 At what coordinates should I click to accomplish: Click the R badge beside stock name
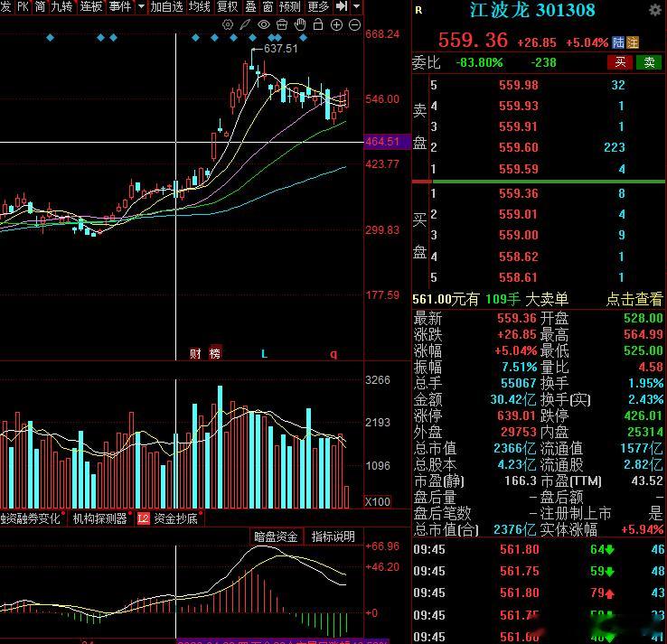coord(418,10)
